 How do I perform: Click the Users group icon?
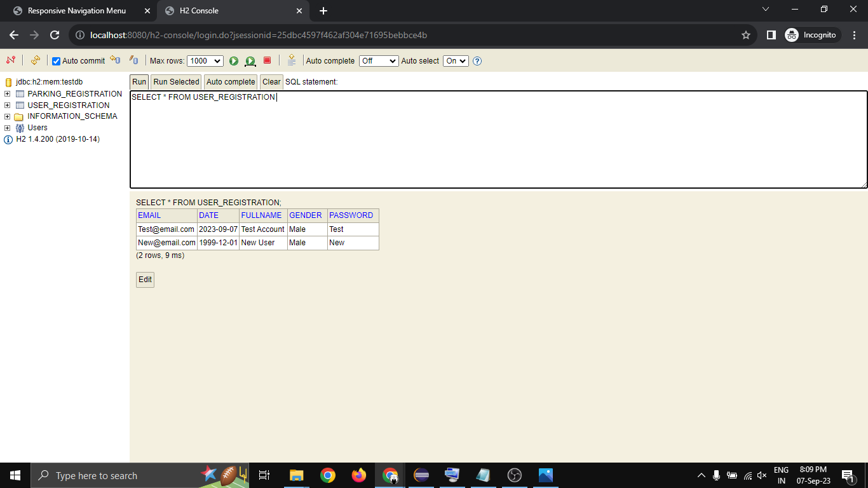pyautogui.click(x=20, y=128)
